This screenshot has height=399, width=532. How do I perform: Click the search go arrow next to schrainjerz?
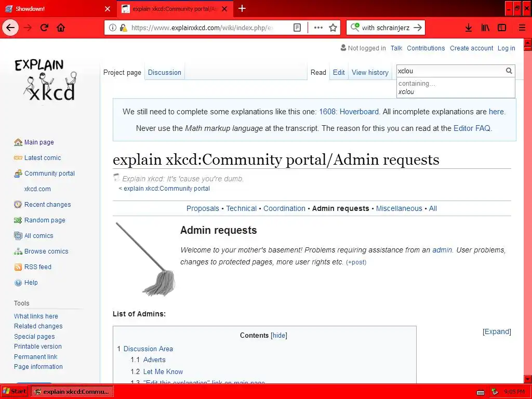click(x=418, y=28)
